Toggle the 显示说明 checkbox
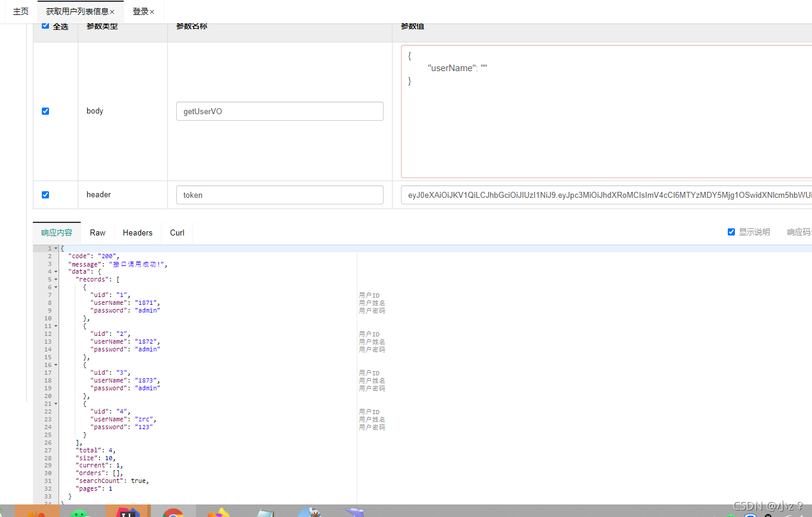This screenshot has width=812, height=517. click(x=731, y=232)
